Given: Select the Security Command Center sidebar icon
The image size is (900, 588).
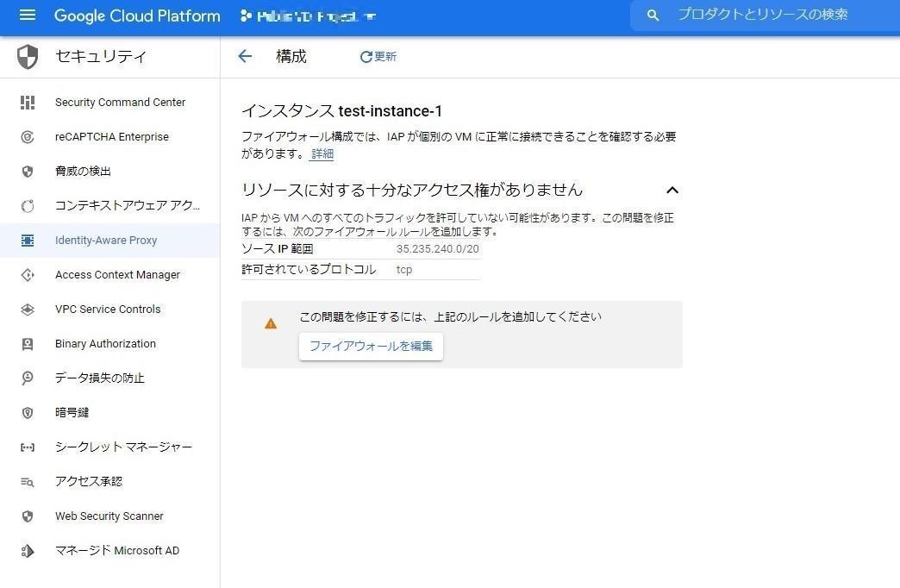Looking at the screenshot, I should point(27,102).
